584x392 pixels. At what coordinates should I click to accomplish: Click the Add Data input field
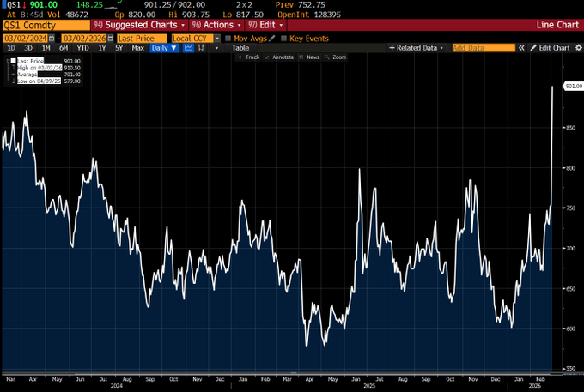click(483, 48)
